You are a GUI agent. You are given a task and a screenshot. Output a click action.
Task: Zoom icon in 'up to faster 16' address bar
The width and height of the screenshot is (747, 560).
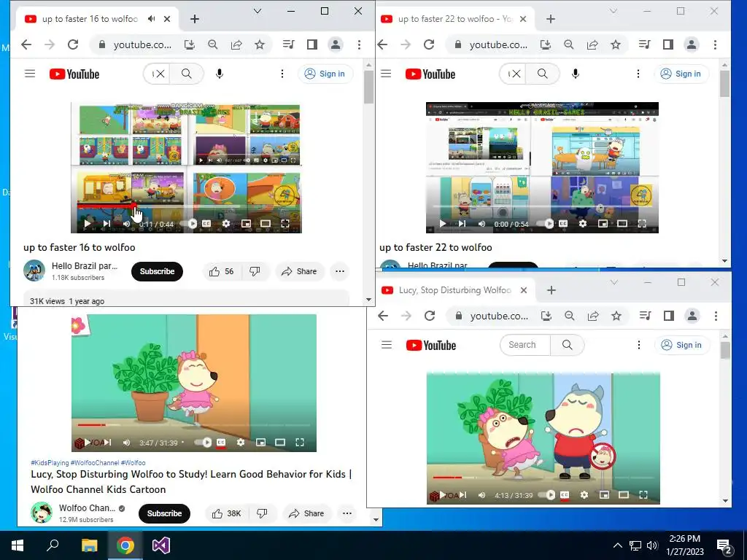pos(213,44)
